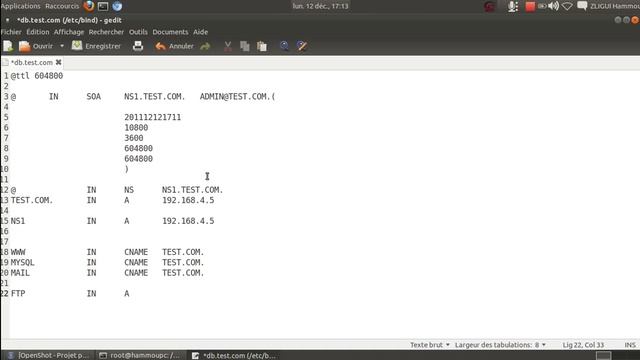Open the Aide menu
The width and height of the screenshot is (640, 360).
tap(200, 32)
